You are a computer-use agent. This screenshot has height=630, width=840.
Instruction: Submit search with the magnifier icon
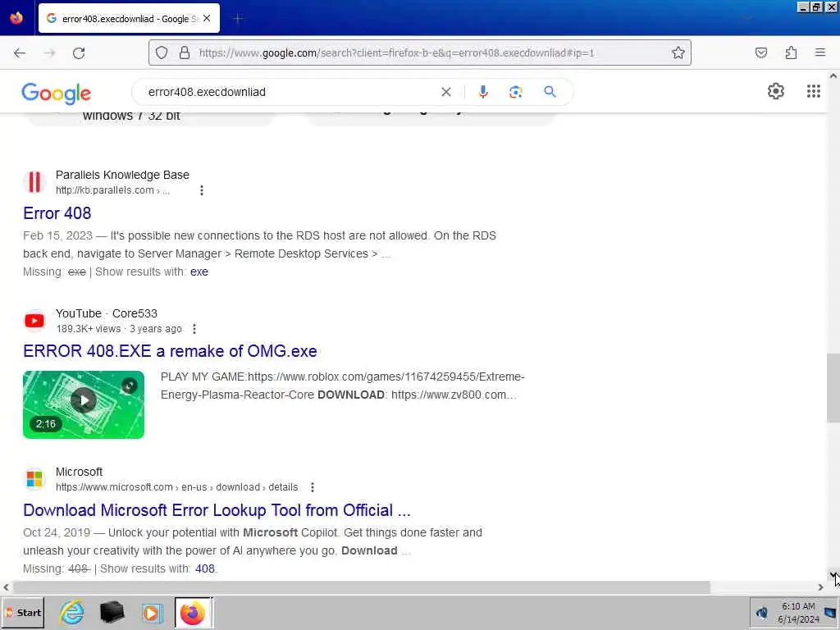(x=550, y=92)
